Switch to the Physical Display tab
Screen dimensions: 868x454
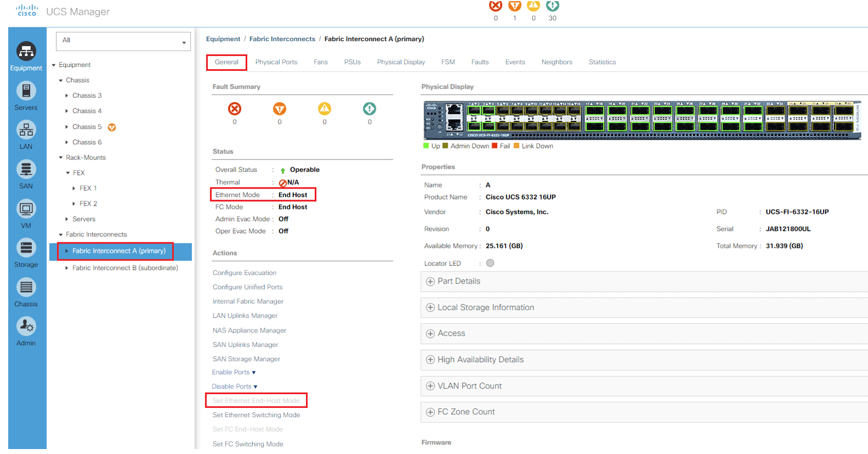(x=401, y=62)
